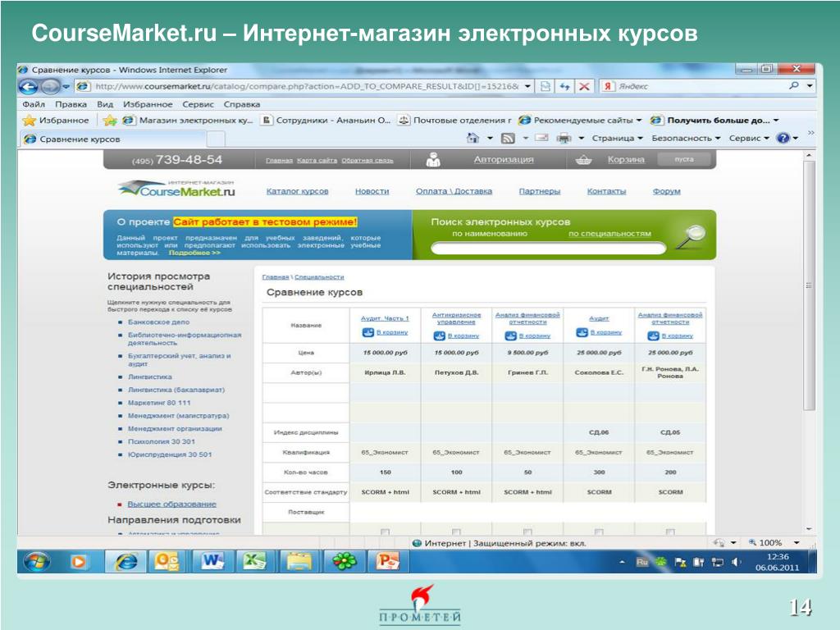This screenshot has width=840, height=630.
Task: Tick compare checkbox under Аудит column
Action: point(598,532)
